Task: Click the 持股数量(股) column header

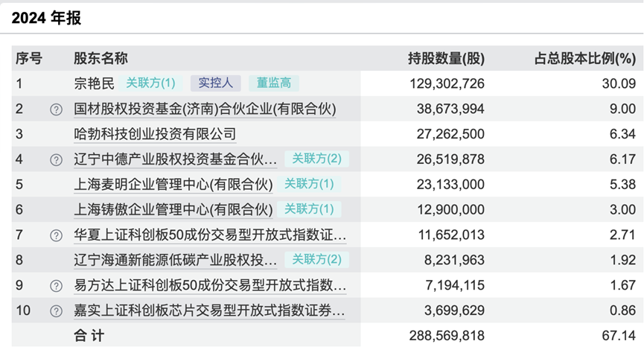Action: pyautogui.click(x=447, y=58)
